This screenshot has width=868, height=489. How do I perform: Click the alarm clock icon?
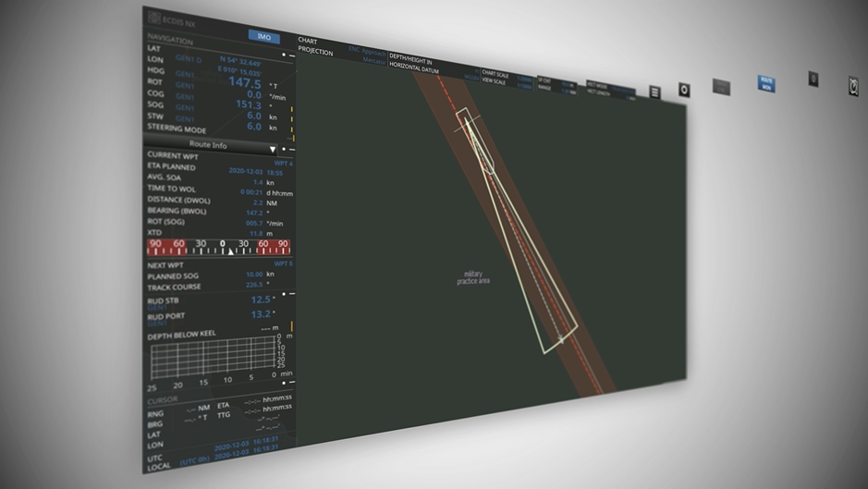[x=853, y=86]
